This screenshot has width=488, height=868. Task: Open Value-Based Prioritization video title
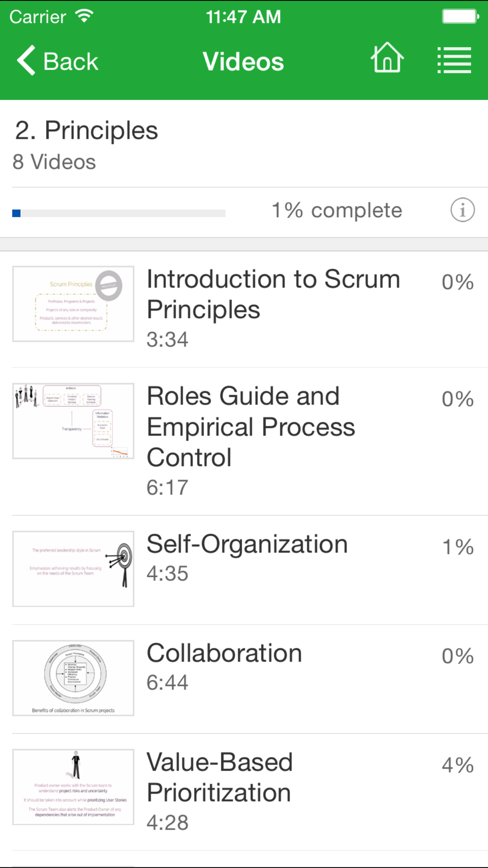pyautogui.click(x=220, y=777)
